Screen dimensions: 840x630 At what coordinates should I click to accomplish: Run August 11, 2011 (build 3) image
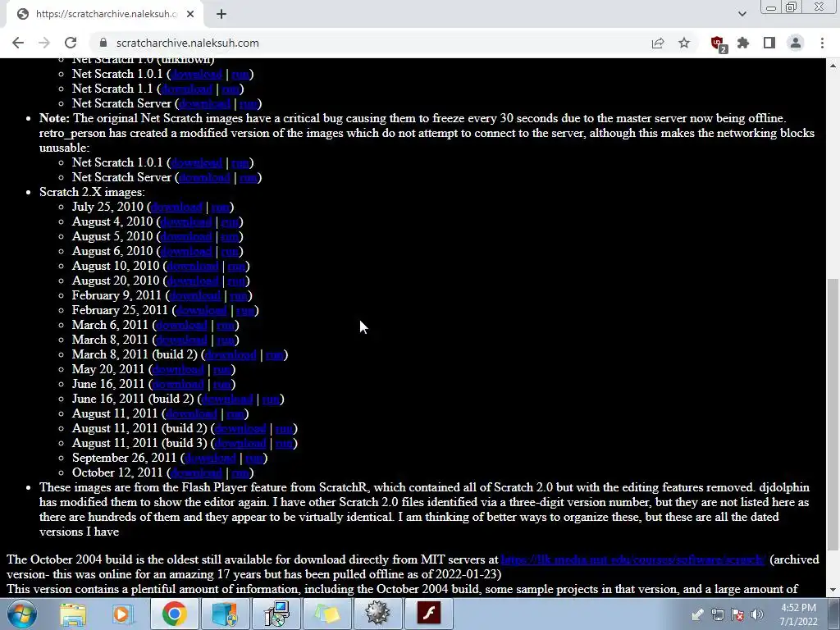coord(284,444)
